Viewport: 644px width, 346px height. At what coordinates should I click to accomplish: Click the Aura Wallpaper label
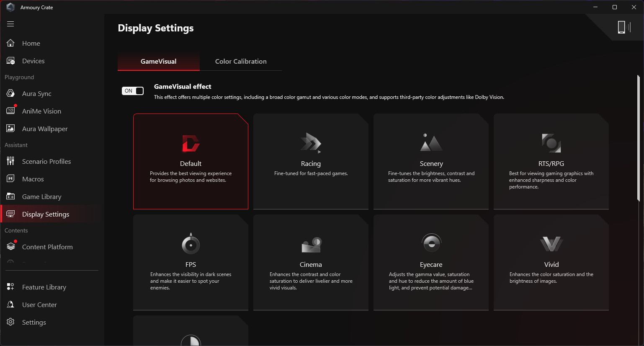click(45, 129)
